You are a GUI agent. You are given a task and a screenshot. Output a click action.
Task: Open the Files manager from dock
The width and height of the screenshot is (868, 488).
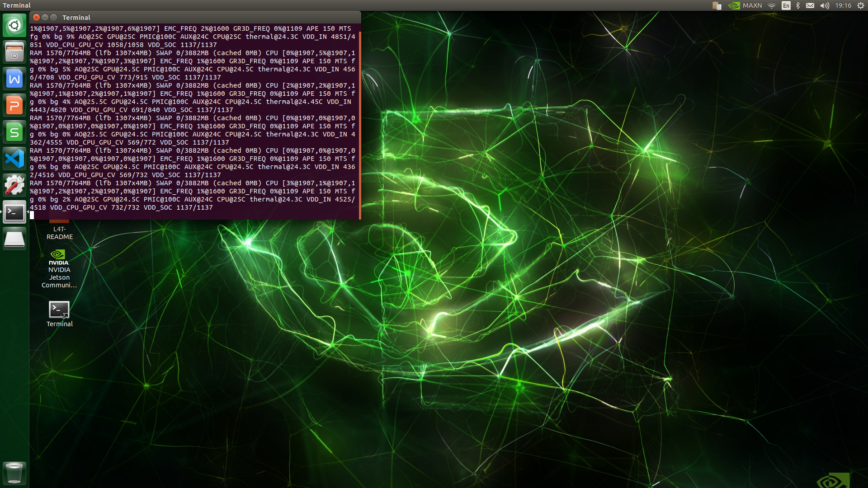tap(14, 52)
